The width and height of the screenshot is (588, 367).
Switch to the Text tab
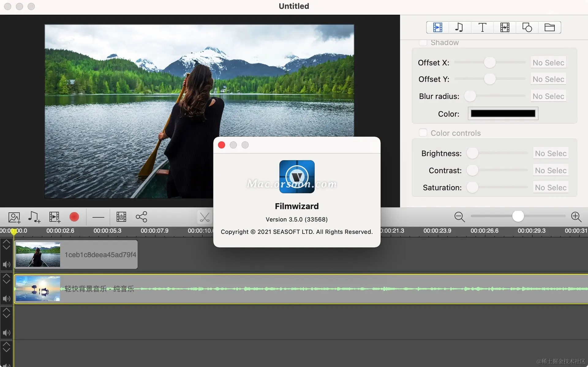click(482, 28)
